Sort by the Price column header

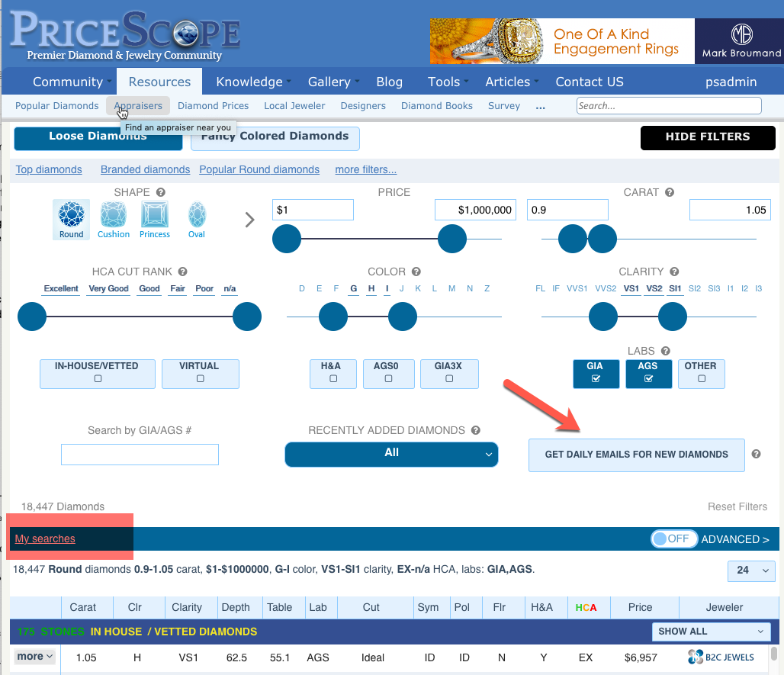pos(640,607)
